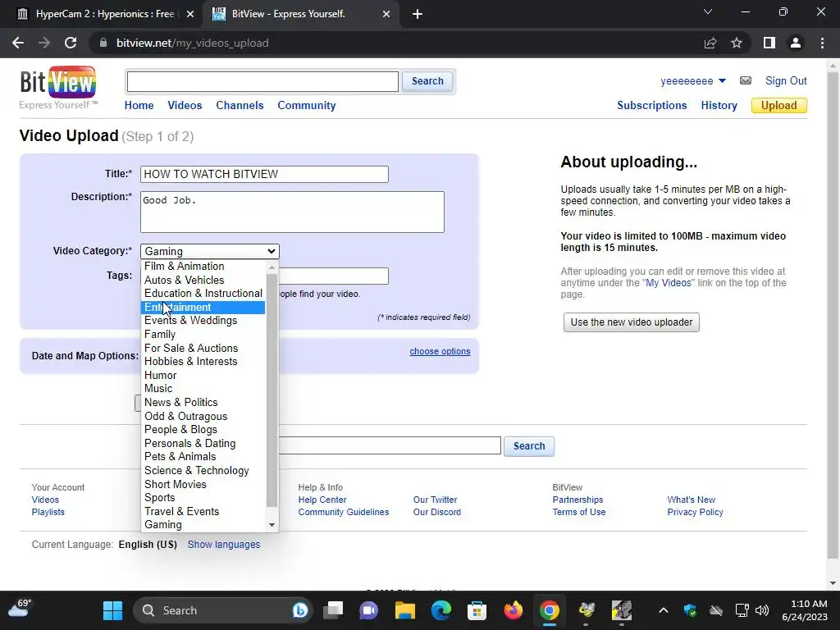Open a new browser tab
Image resolution: width=840 pixels, height=630 pixels.
point(418,14)
